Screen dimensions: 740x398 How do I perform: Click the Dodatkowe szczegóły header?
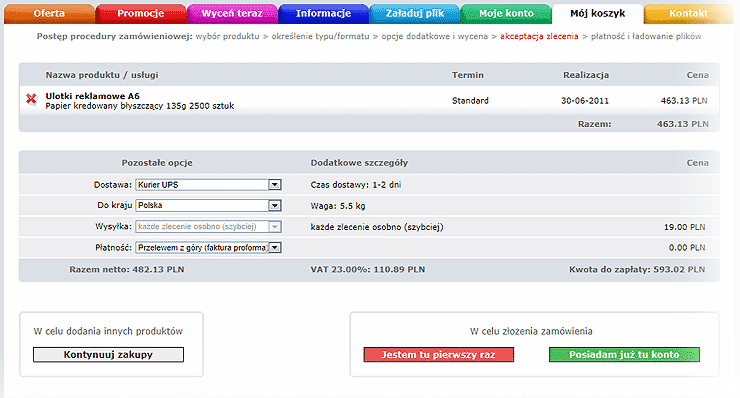[359, 163]
